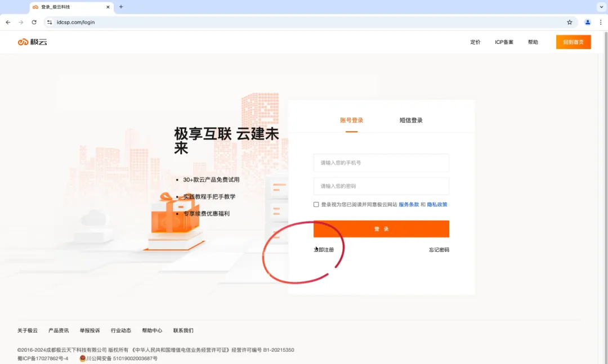608x364 pixels.
Task: Tick the agree to terms checkbox
Action: [316, 204]
